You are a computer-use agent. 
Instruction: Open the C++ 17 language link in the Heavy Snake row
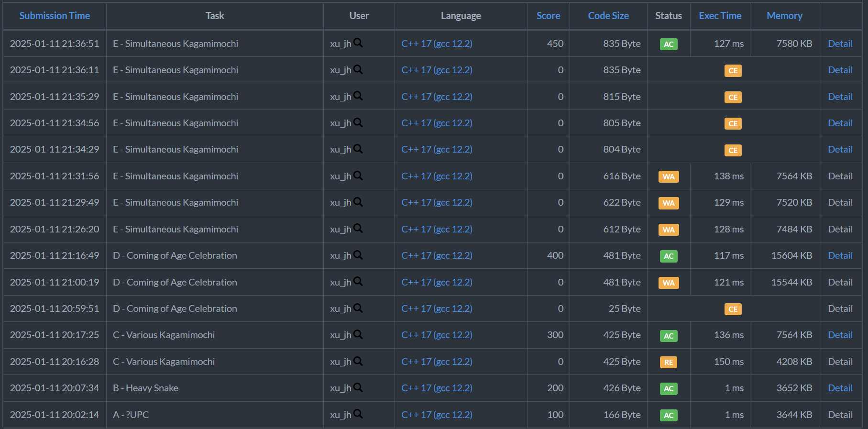[x=437, y=388]
